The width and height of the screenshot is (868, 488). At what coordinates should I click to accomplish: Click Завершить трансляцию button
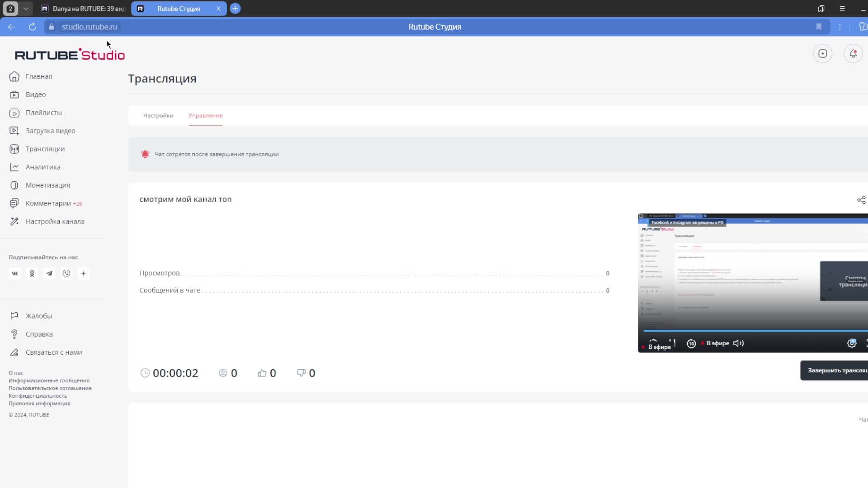pyautogui.click(x=834, y=371)
